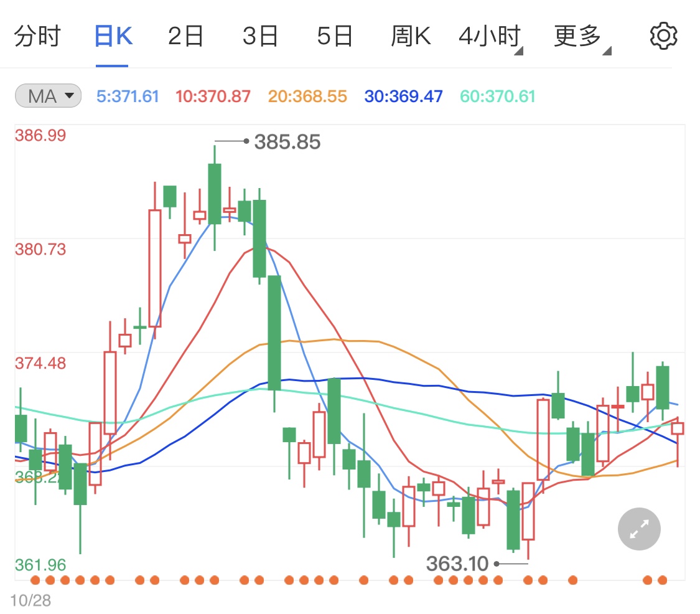Viewport: 700px width, 614px height.
Task: Click the MA5 value 5:371.61
Action: click(128, 97)
